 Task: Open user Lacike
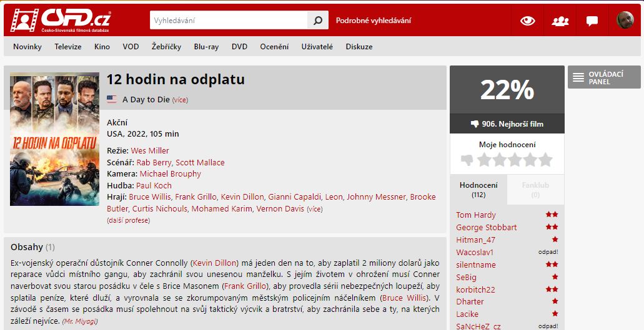click(x=467, y=314)
